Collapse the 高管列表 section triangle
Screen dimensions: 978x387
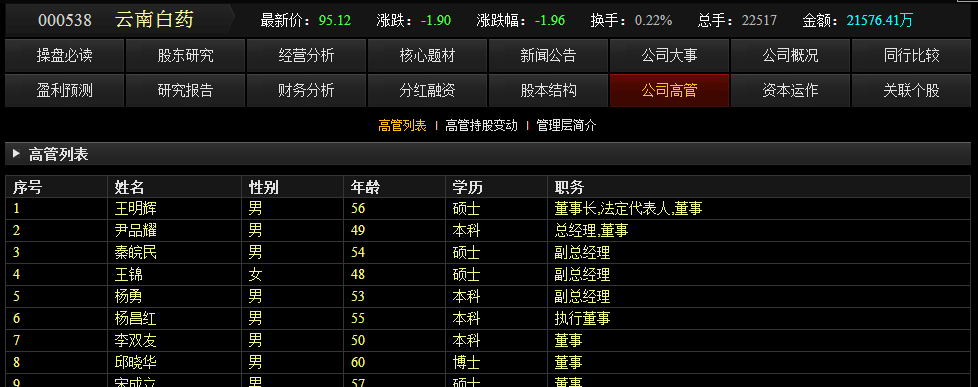16,154
